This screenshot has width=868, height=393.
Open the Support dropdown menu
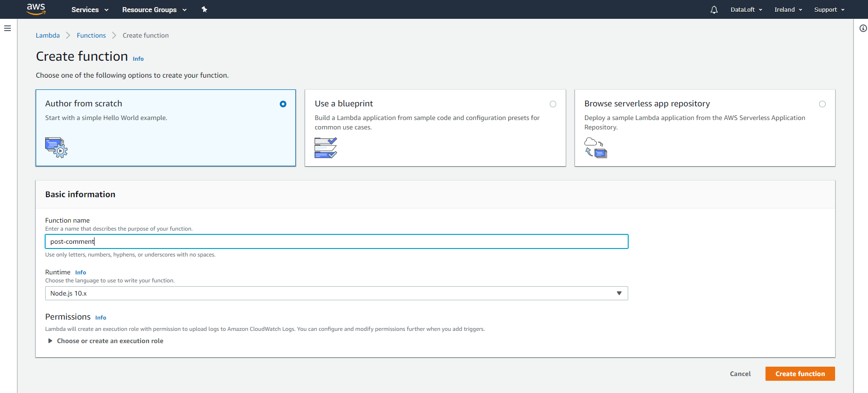(829, 9)
